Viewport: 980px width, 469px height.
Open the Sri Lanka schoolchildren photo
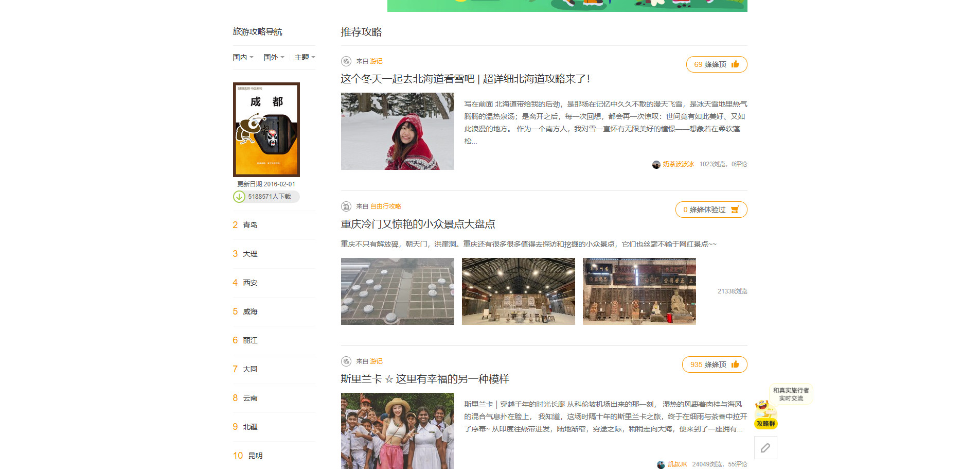[397, 430]
